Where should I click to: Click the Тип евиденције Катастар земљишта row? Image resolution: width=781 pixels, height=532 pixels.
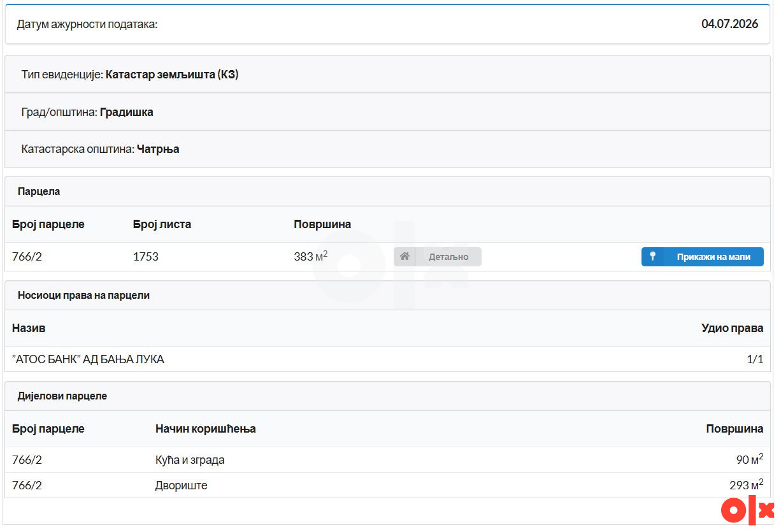point(387,75)
